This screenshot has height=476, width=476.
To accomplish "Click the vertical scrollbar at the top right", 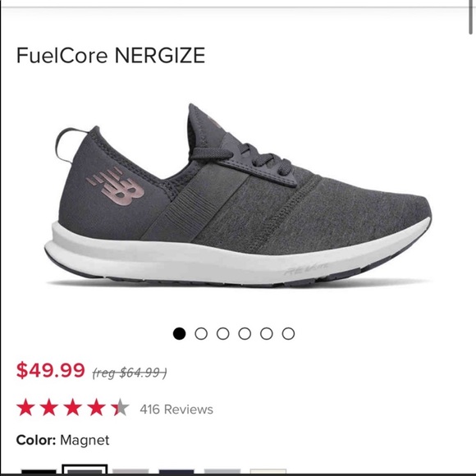I will tap(470, 16).
